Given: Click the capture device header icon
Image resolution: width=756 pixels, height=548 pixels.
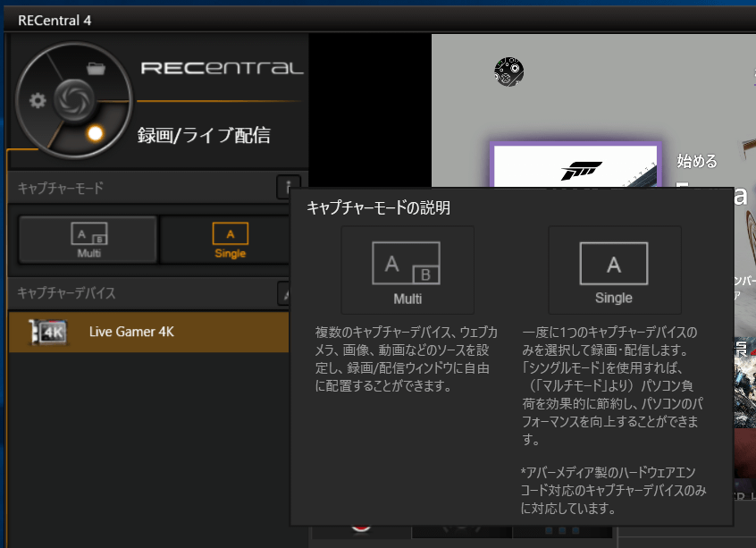Looking at the screenshot, I should tap(284, 294).
